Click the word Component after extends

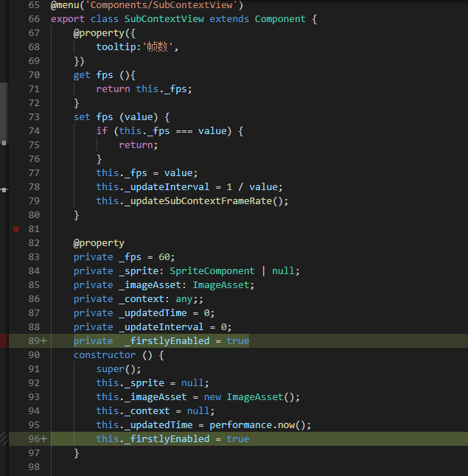pos(280,19)
